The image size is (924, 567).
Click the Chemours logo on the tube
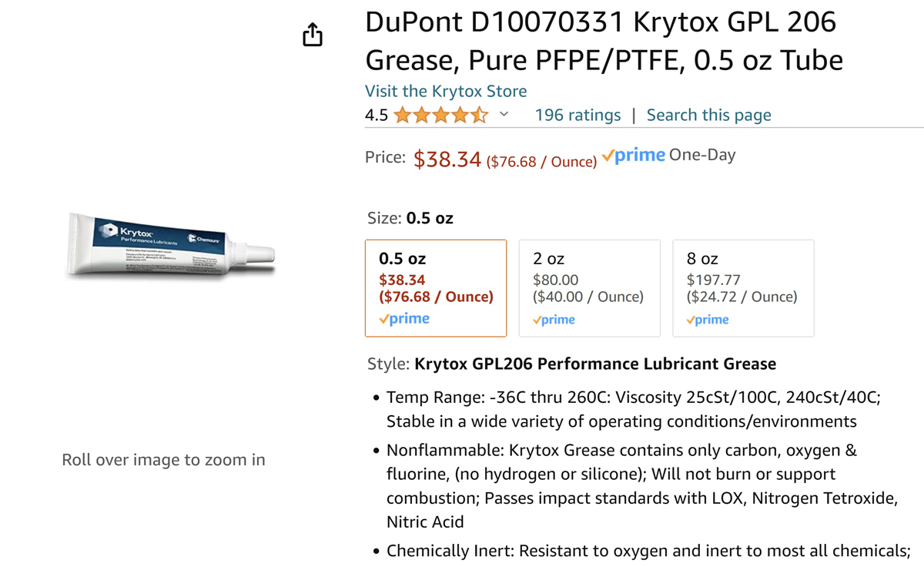pyautogui.click(x=204, y=238)
